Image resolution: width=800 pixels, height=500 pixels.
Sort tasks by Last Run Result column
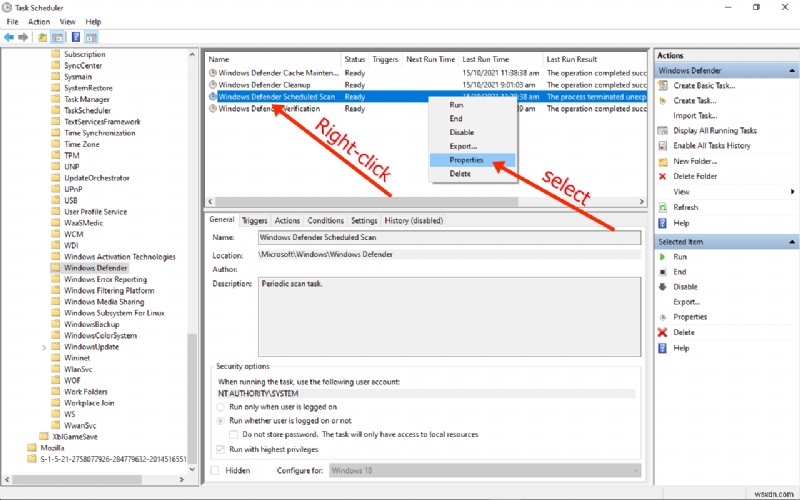(594, 59)
